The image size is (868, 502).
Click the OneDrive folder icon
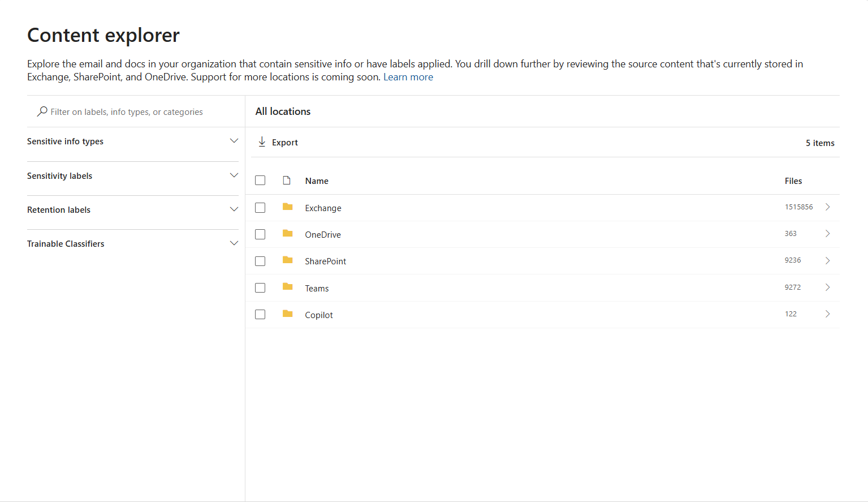tap(287, 234)
